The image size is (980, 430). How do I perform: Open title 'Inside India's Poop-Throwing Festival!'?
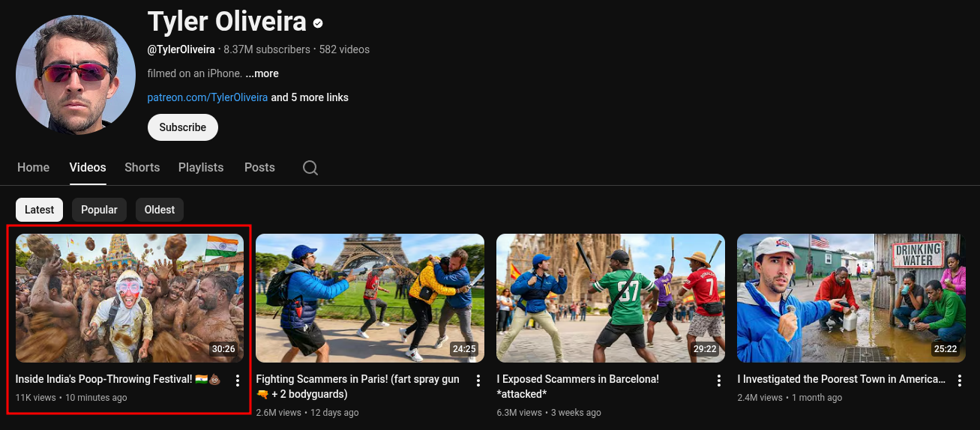(118, 379)
